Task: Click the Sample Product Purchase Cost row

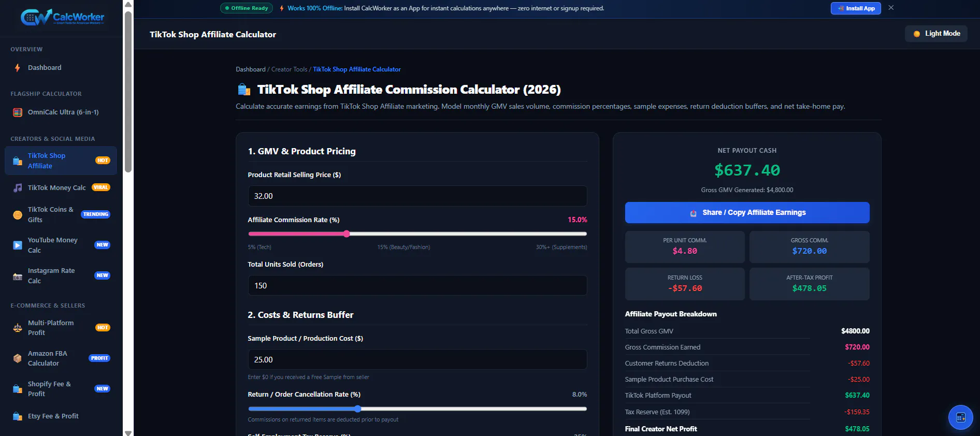Action: point(747,380)
